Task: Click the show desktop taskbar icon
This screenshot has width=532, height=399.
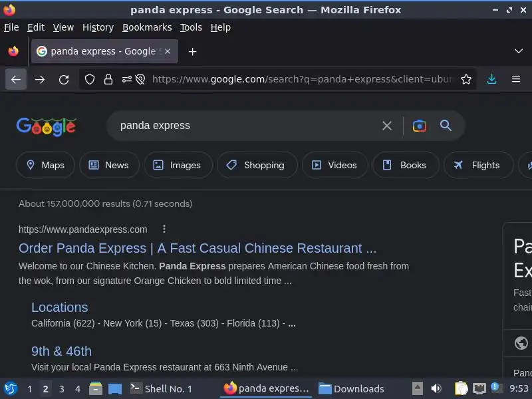Action: (x=115, y=389)
